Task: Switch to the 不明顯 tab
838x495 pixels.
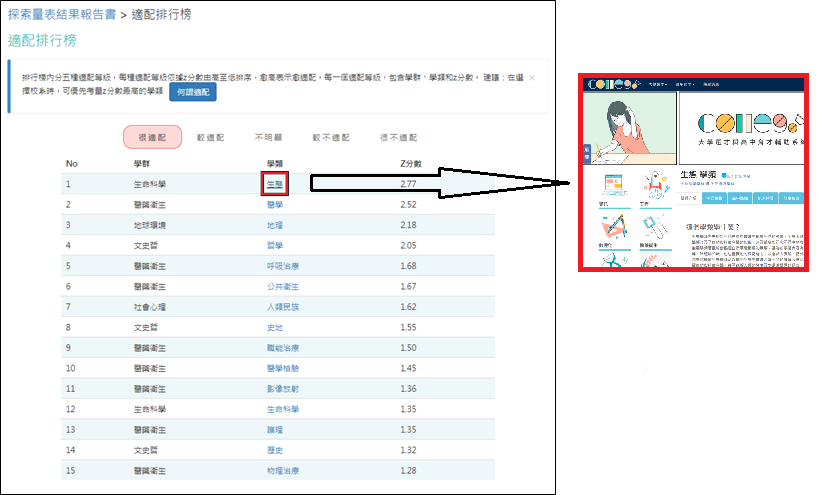Action: [268, 137]
